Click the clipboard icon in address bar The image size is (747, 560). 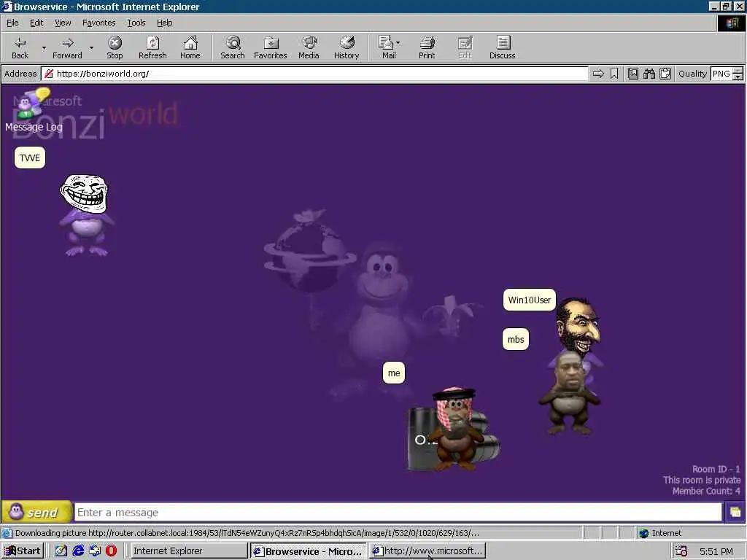665,74
